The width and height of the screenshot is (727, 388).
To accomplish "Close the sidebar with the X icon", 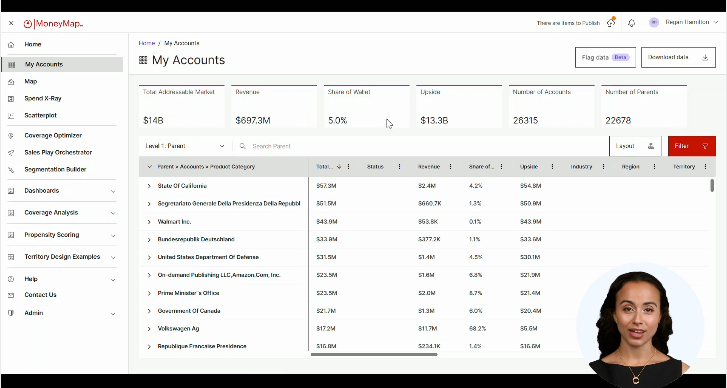I will (11, 23).
